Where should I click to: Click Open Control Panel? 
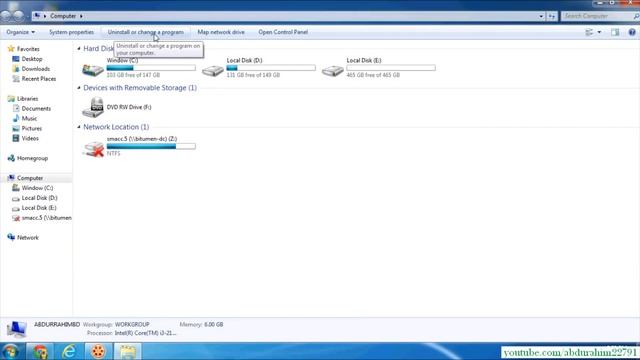[283, 32]
